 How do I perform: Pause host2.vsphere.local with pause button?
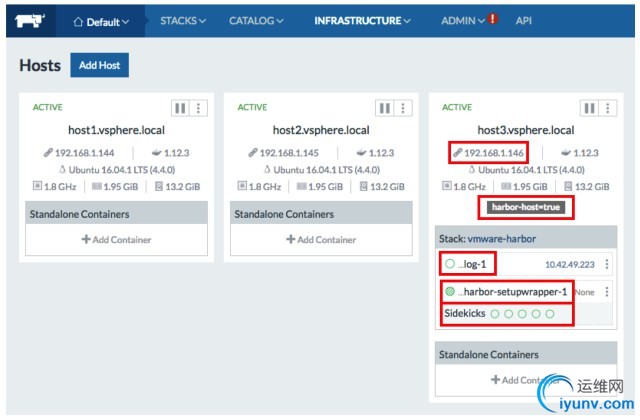384,108
